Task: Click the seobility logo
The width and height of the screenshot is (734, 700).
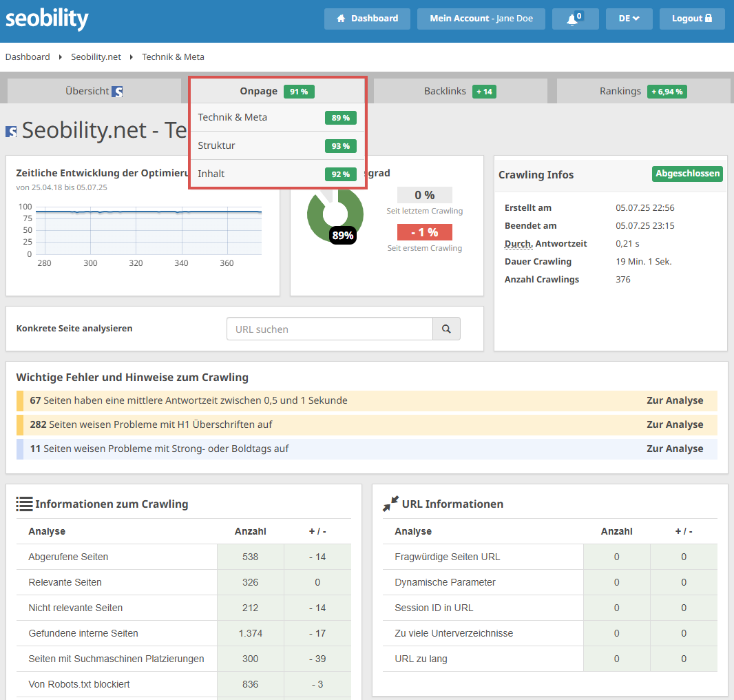Action: (x=47, y=19)
